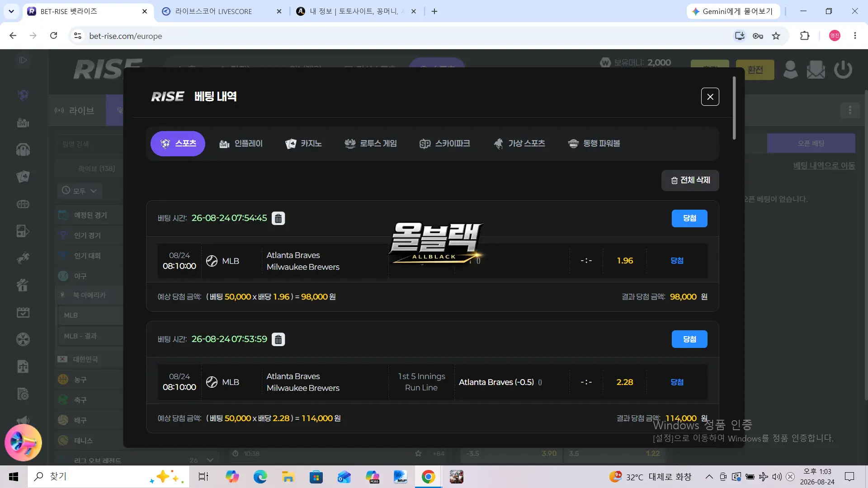This screenshot has width=868, height=488.
Task: Open File Explorer from the taskbar
Action: pyautogui.click(x=288, y=477)
